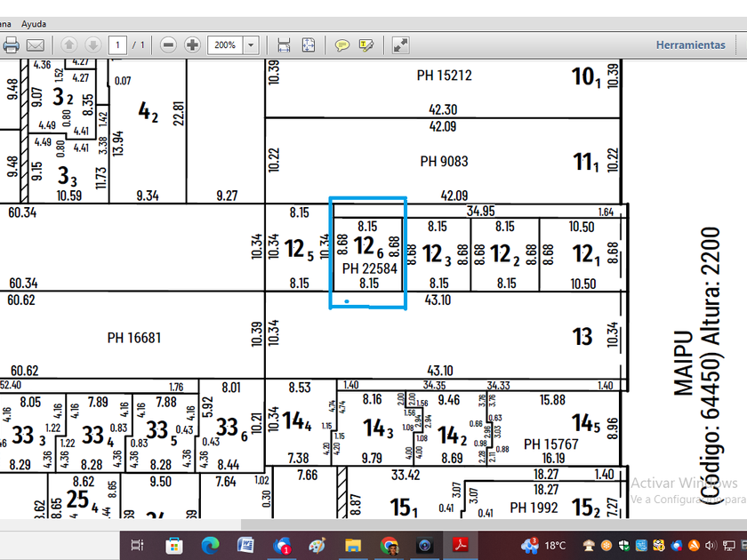
Task: Open Word from the taskbar
Action: tap(246, 545)
